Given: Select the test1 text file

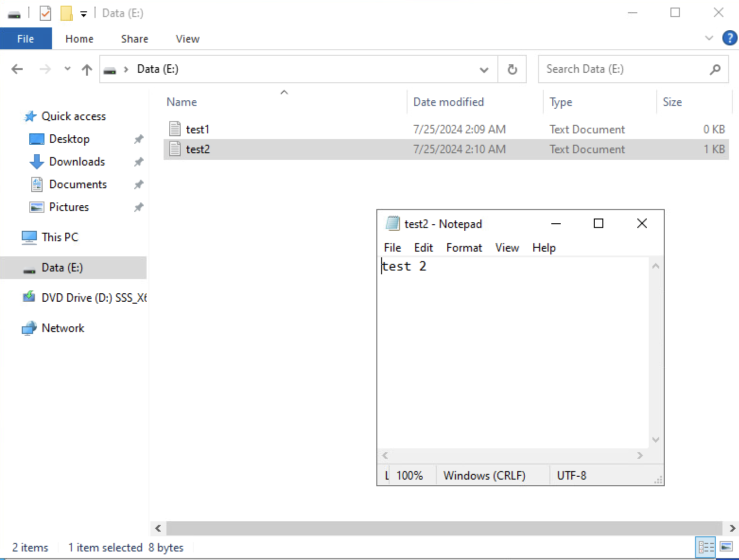Looking at the screenshot, I should 446,129.
